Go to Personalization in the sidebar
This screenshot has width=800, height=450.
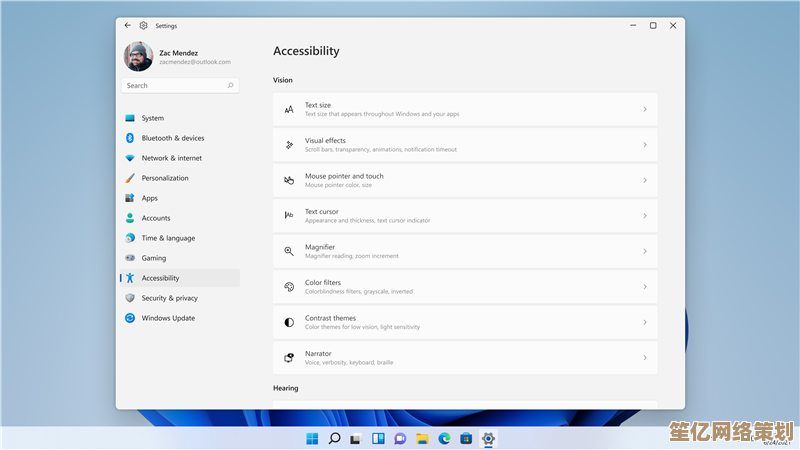click(x=165, y=178)
